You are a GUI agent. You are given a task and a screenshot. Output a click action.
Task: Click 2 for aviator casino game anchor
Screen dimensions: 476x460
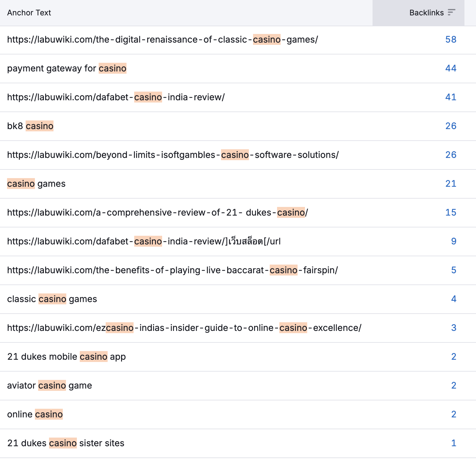[x=453, y=385]
